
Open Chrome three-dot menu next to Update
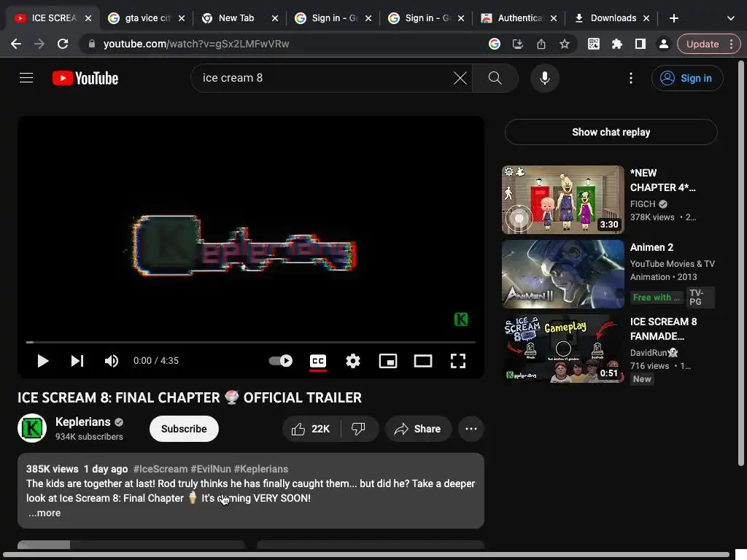731,44
